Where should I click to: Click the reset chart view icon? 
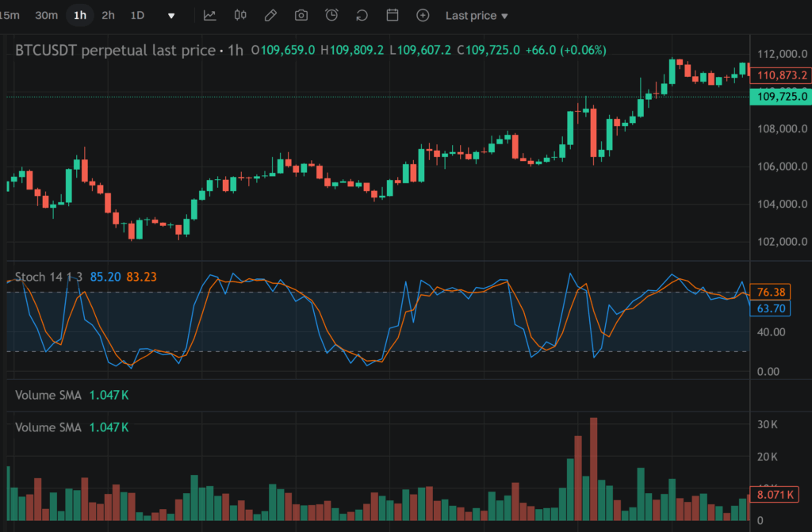(361, 15)
